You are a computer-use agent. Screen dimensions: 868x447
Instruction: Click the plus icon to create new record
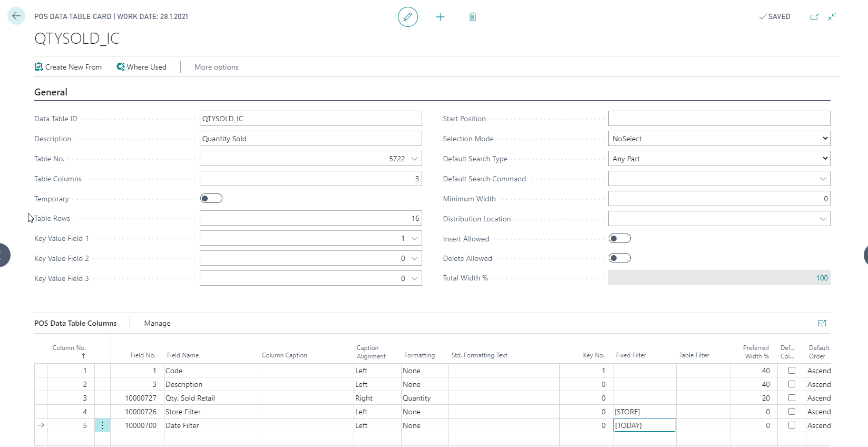click(440, 17)
